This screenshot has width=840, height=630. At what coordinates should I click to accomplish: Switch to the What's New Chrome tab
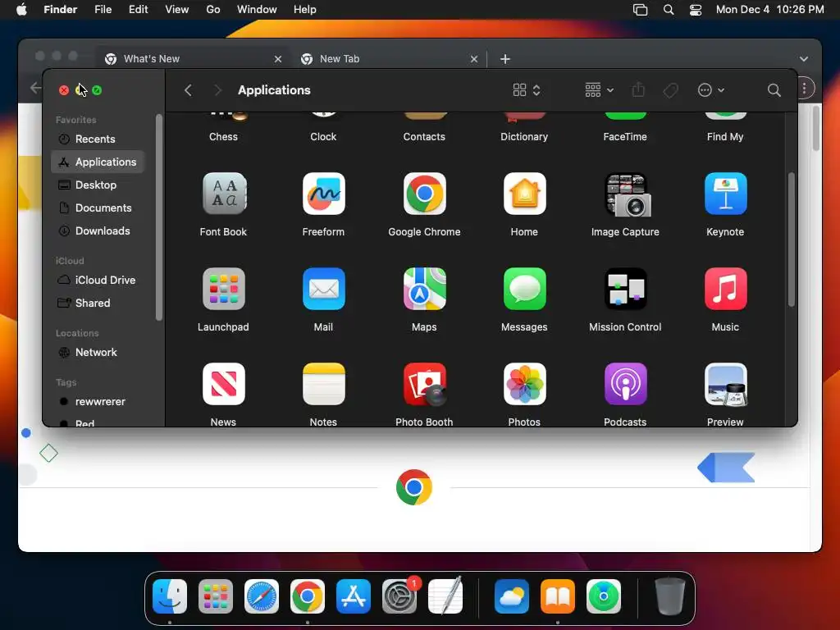(x=193, y=59)
